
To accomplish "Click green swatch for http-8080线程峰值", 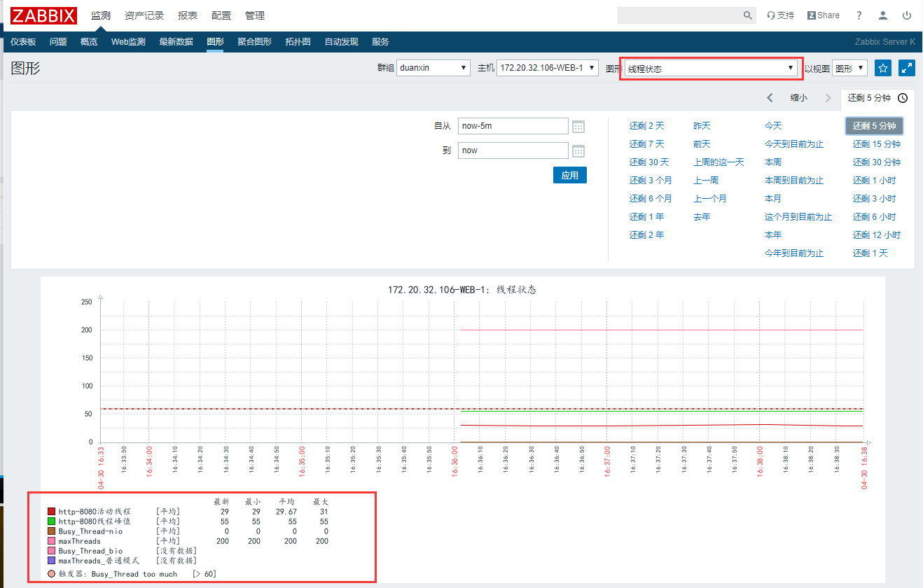I will [51, 521].
